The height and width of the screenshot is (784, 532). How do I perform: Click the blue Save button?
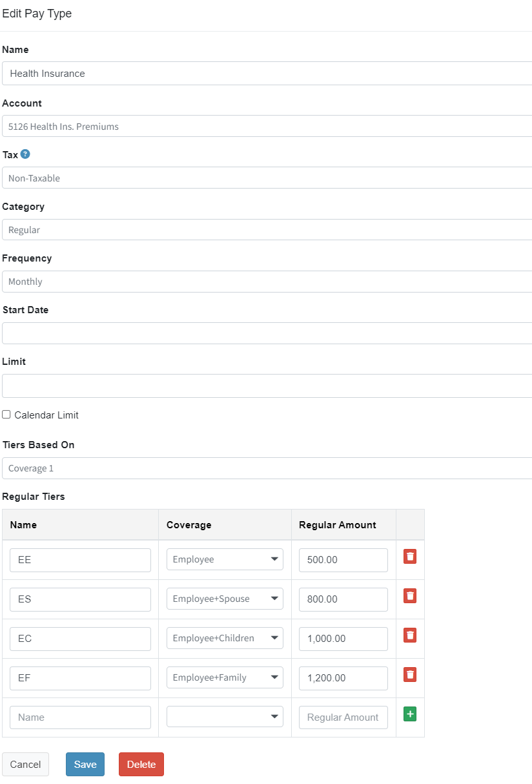click(x=85, y=764)
